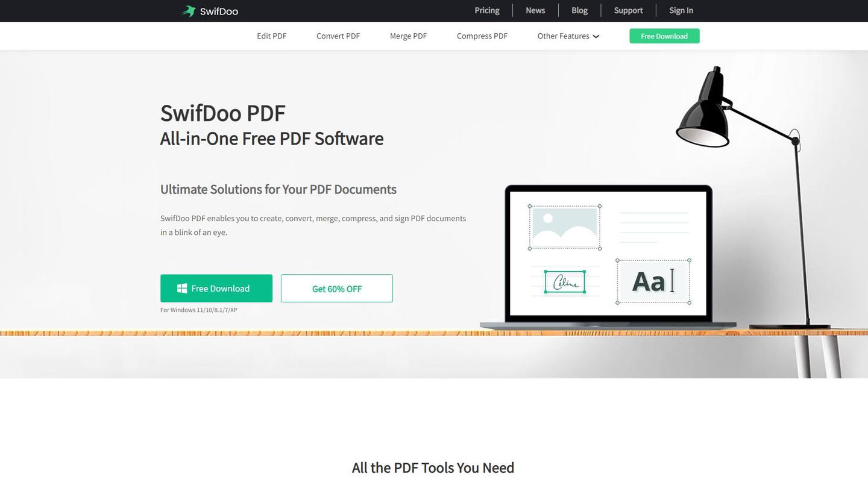Click the Celine signature element on the laptop
This screenshot has width=868, height=488.
[x=565, y=281]
